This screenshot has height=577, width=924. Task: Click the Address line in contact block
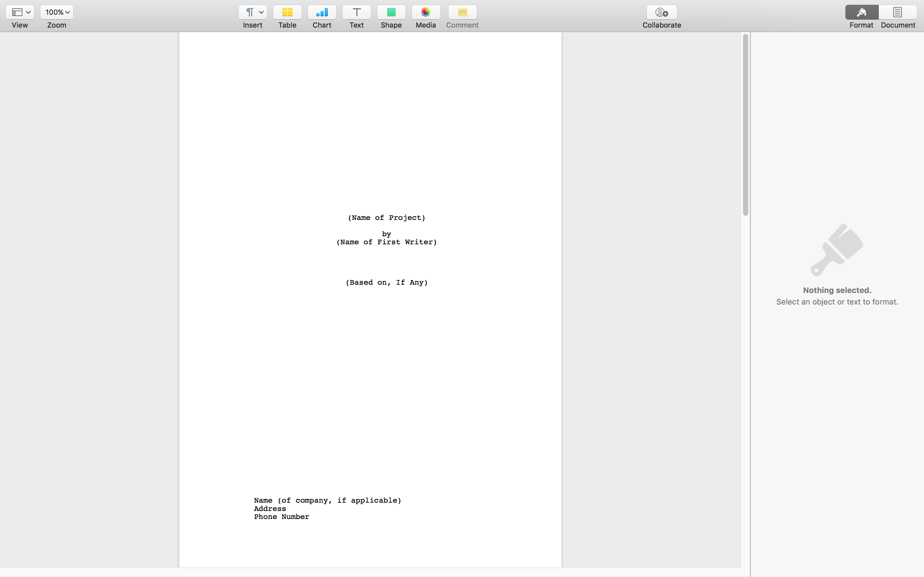270,509
